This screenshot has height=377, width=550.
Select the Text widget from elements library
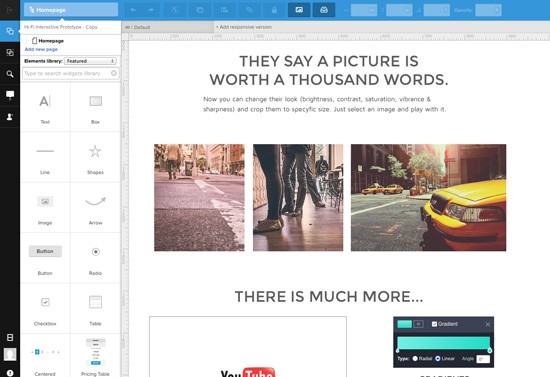[45, 107]
